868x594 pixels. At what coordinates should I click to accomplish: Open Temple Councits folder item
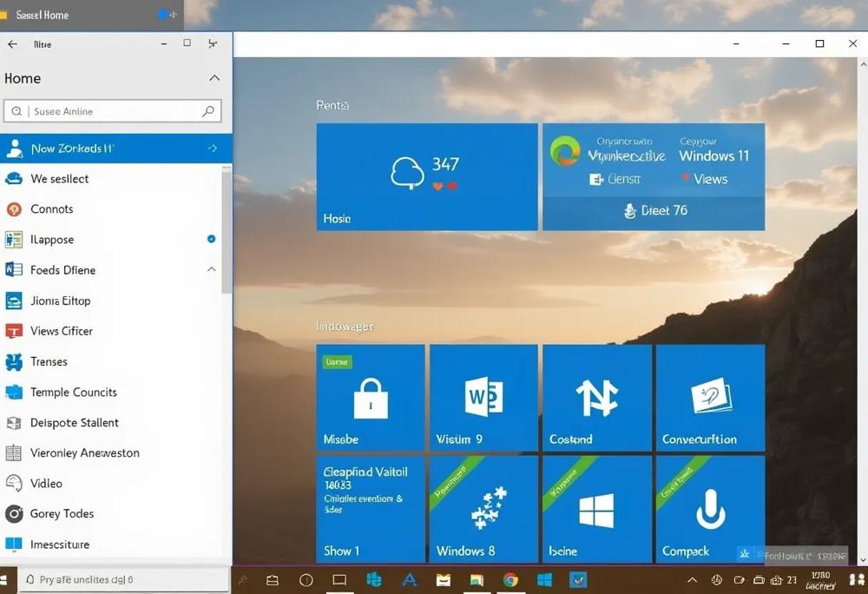(111, 392)
